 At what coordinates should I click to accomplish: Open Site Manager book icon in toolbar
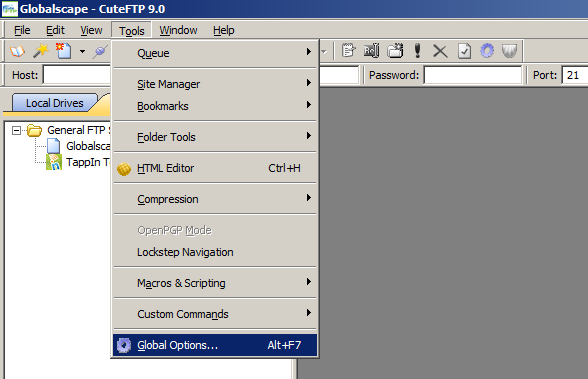17,51
